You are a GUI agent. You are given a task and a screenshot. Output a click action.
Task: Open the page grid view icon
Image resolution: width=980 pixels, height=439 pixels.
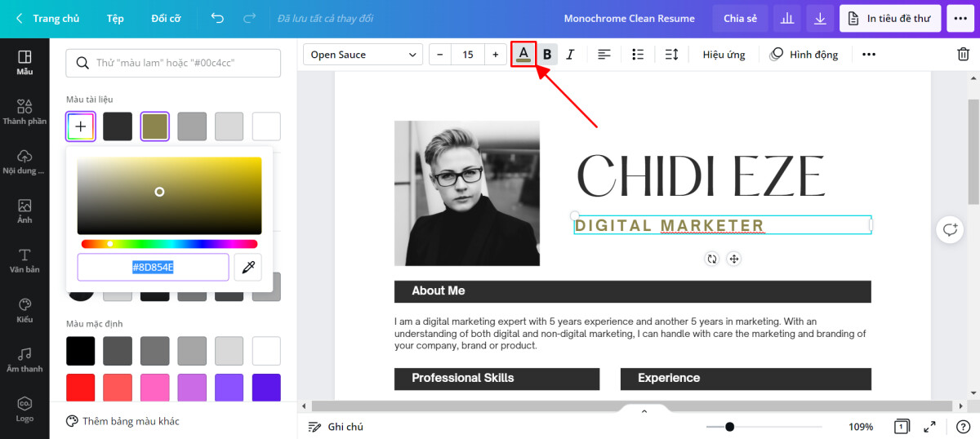(902, 427)
